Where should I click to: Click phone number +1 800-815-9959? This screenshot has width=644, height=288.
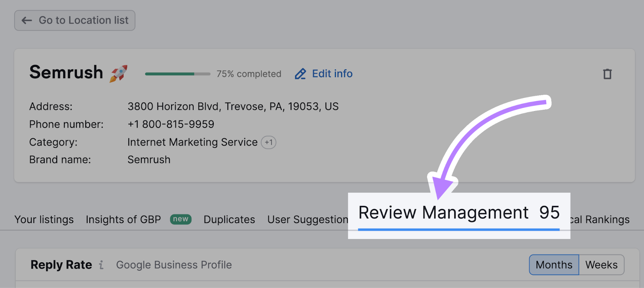171,124
